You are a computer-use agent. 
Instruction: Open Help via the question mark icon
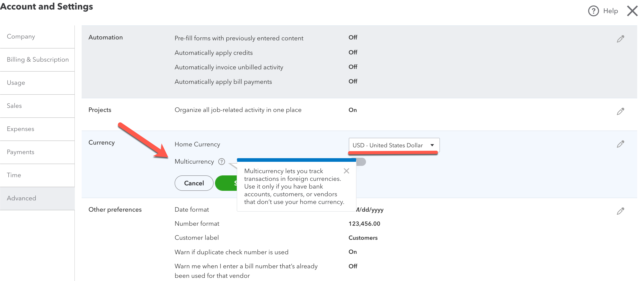593,11
